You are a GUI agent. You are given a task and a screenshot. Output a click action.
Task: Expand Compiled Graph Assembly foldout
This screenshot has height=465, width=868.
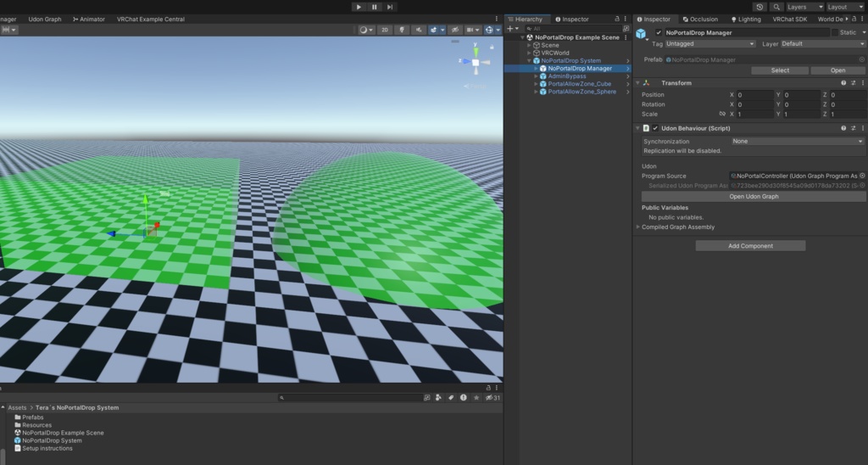(x=637, y=227)
